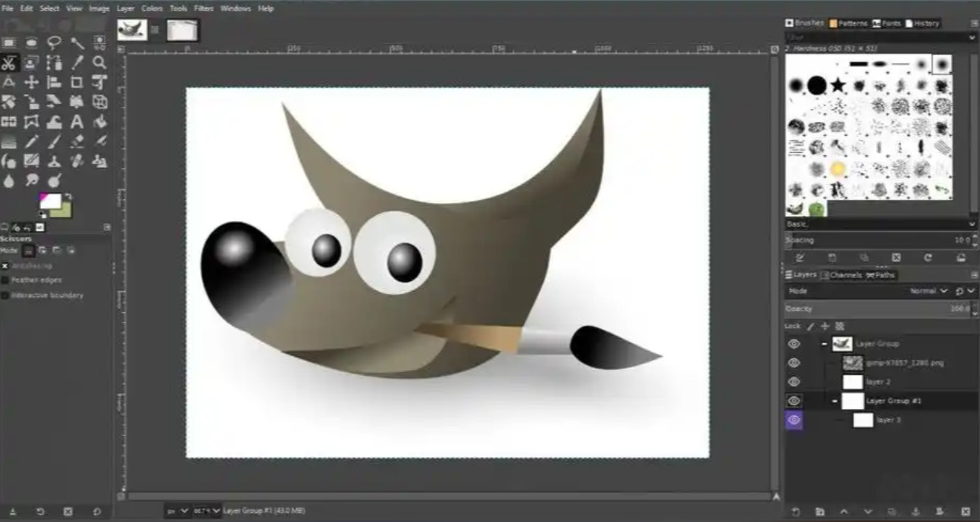This screenshot has height=522, width=980.
Task: Click delete brush icon below Spacing
Action: [x=896, y=258]
